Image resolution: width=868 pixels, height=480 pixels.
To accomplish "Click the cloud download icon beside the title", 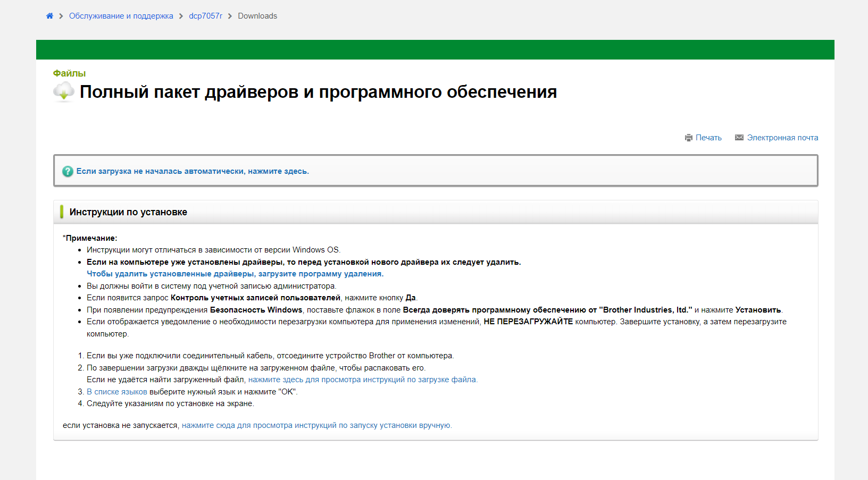I will tap(64, 91).
